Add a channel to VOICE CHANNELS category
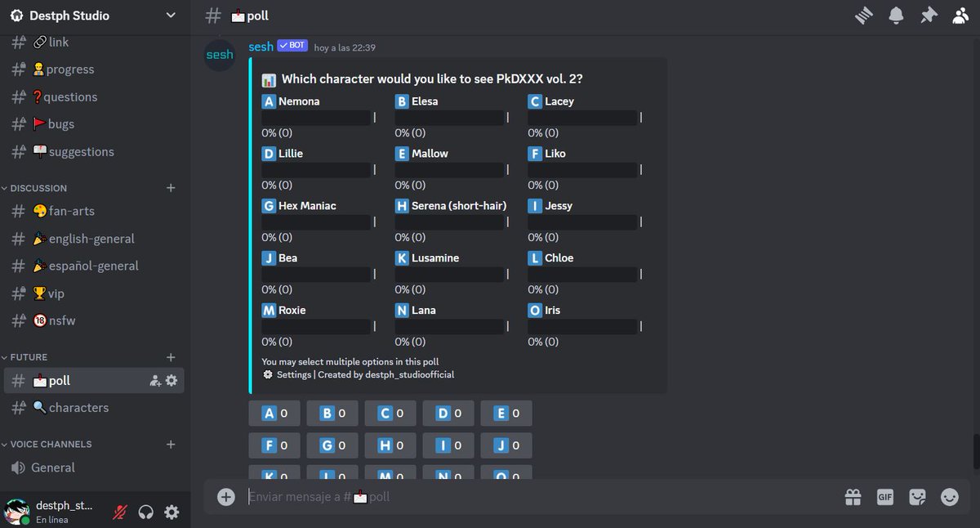This screenshot has width=980, height=528. pyautogui.click(x=171, y=445)
